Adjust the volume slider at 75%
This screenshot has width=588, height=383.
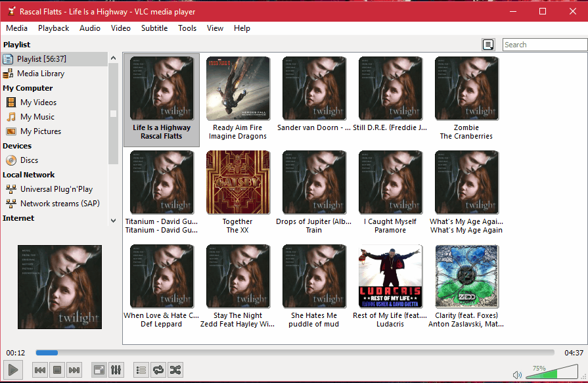(x=552, y=372)
